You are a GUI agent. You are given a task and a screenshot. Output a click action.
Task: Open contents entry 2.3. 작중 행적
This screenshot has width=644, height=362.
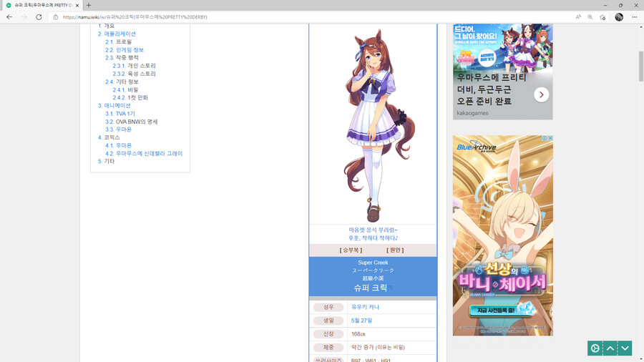pos(122,57)
